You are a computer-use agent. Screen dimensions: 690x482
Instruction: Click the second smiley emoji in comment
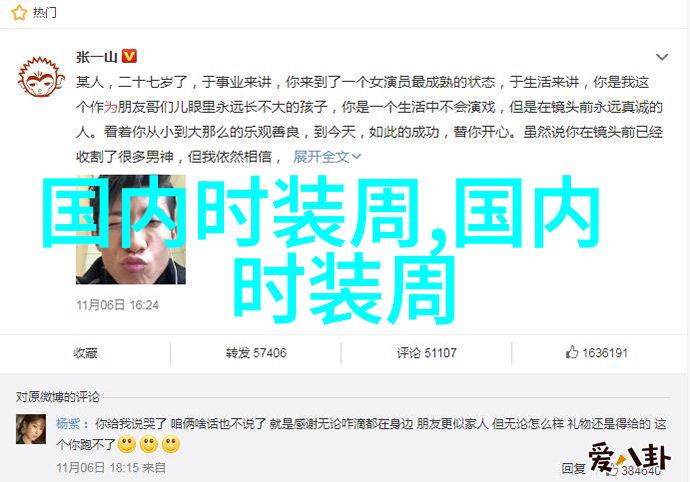click(x=149, y=445)
